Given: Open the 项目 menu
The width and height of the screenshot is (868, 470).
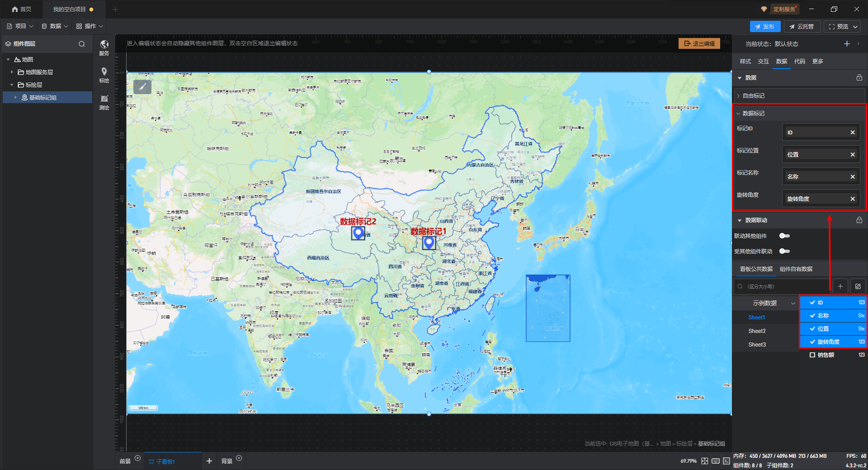Looking at the screenshot, I should pos(20,26).
